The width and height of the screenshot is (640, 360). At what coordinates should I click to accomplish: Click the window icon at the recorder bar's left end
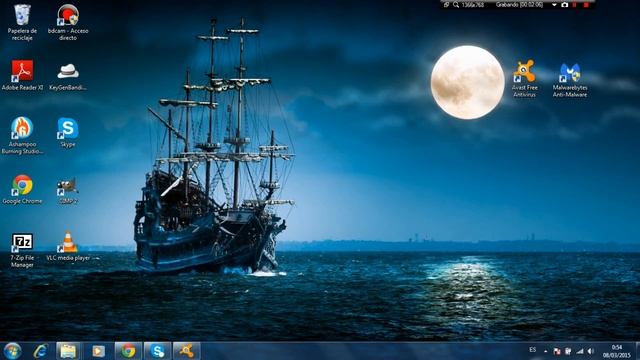pos(447,5)
